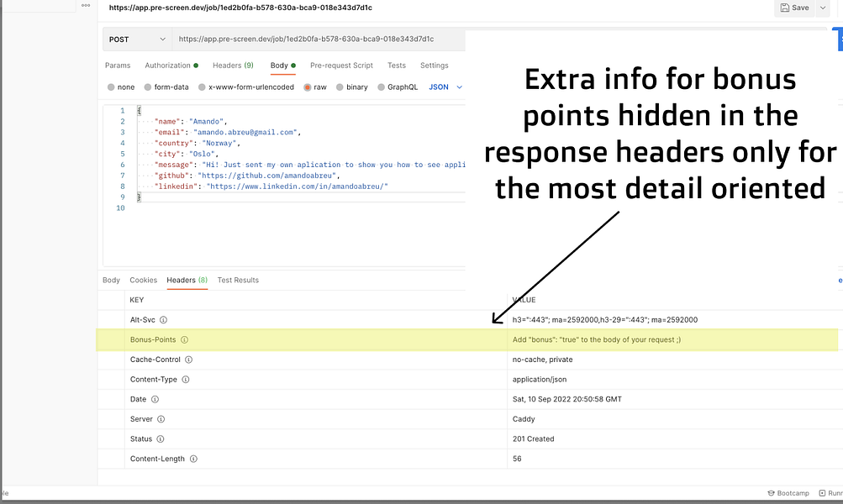843x504 pixels.
Task: Click the 201 Created status value
Action: click(x=534, y=439)
